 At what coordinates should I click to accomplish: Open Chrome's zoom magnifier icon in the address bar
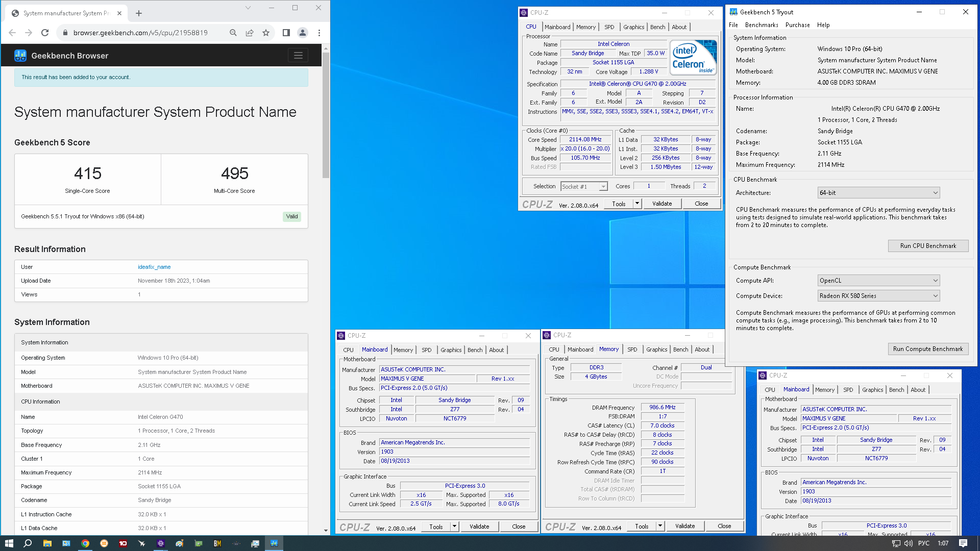[233, 33]
